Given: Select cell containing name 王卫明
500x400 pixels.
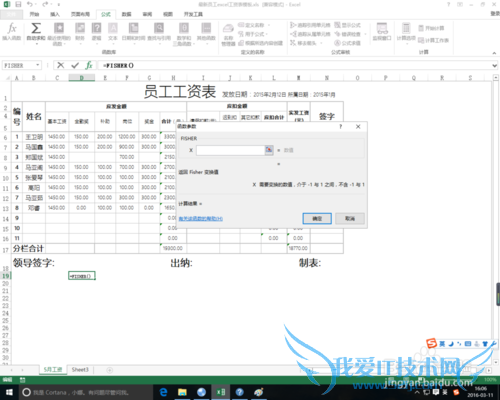Looking at the screenshot, I should 34,137.
